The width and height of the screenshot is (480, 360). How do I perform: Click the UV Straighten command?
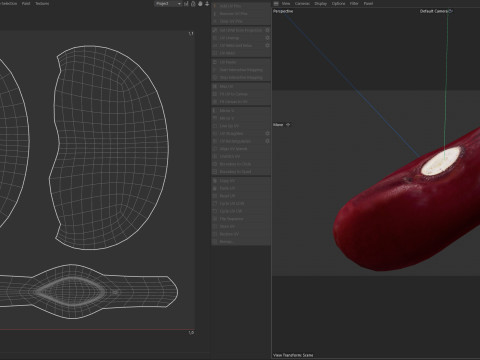click(x=241, y=133)
